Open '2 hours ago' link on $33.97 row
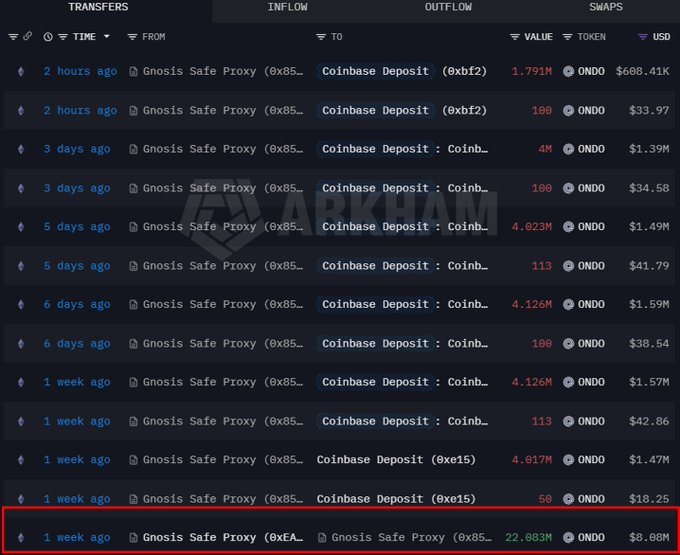680x555 pixels. (80, 111)
